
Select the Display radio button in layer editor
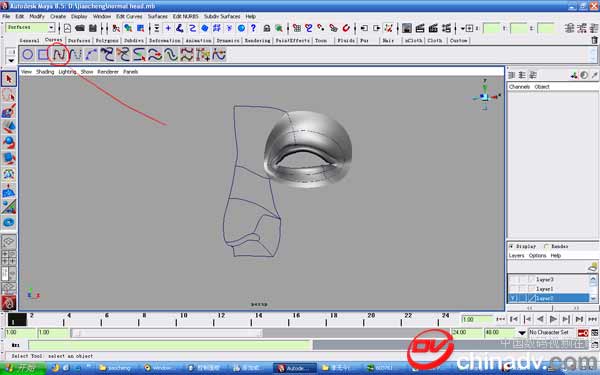[x=511, y=246]
